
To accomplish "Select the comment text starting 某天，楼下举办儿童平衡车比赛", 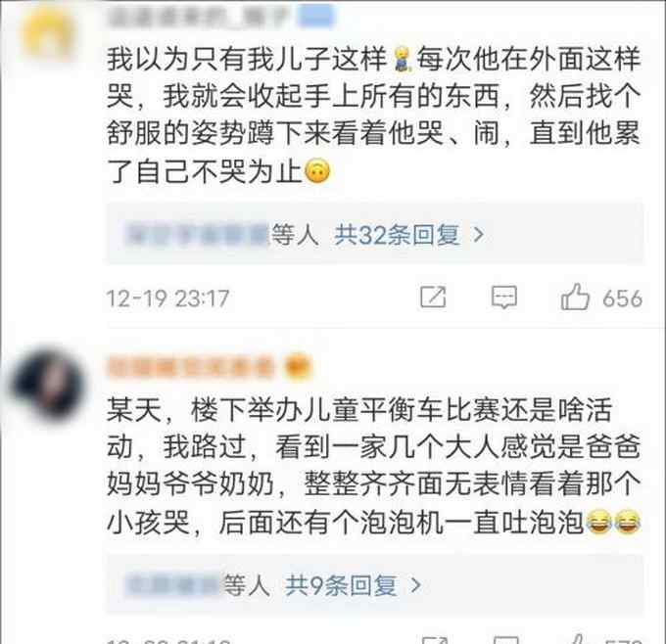I will [373, 466].
